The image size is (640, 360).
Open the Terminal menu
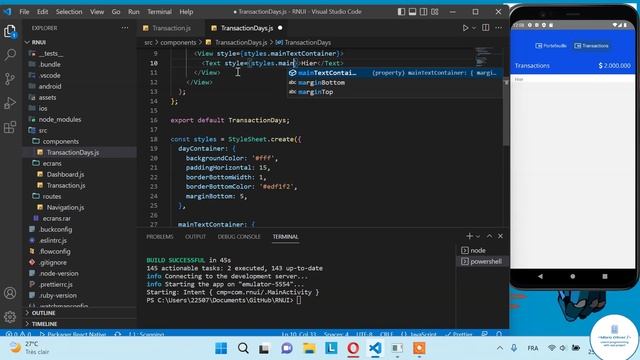coord(160,12)
